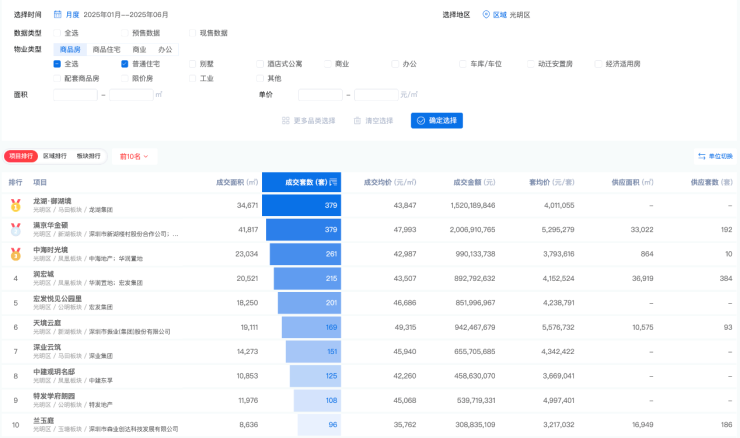This screenshot has height=438, width=740.
Task: Open the 前10名 ranking count dropdown
Action: (133, 156)
